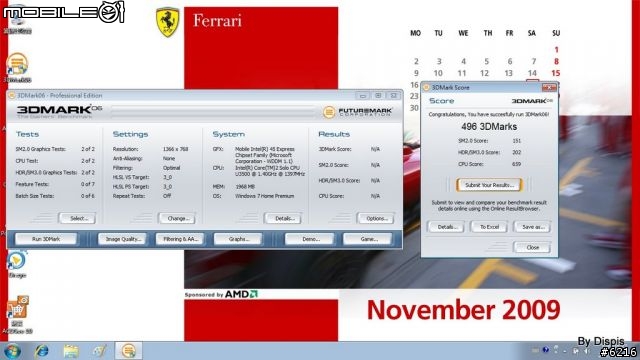Start the benchmark with Run 3DMark
640x360 pixels.
(46, 239)
